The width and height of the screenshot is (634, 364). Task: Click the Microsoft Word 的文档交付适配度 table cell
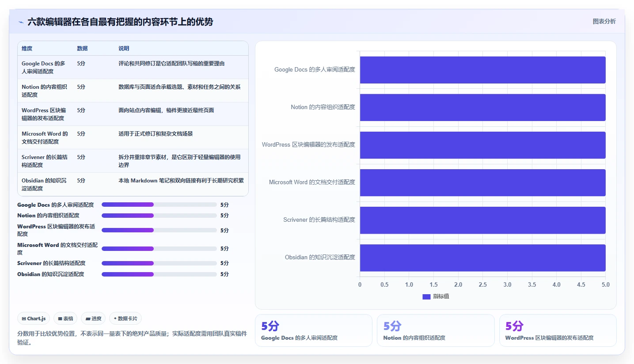[x=45, y=138]
